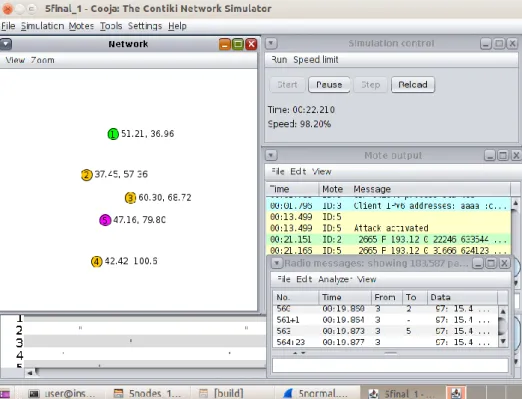Open Network panel View menu

(15, 60)
